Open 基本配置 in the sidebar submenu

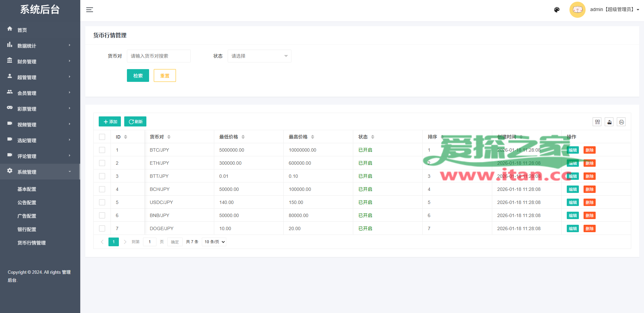[x=27, y=189]
